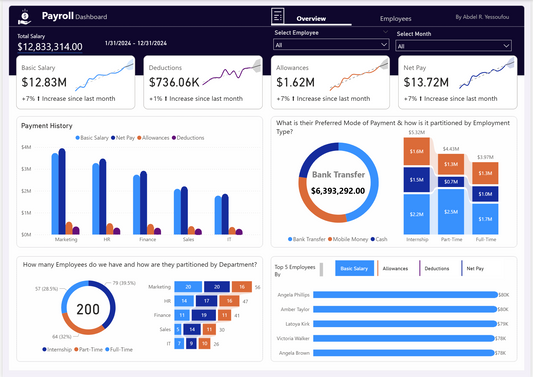Click the Finance Net Pay bar
The image size is (533, 377).
(x=143, y=203)
